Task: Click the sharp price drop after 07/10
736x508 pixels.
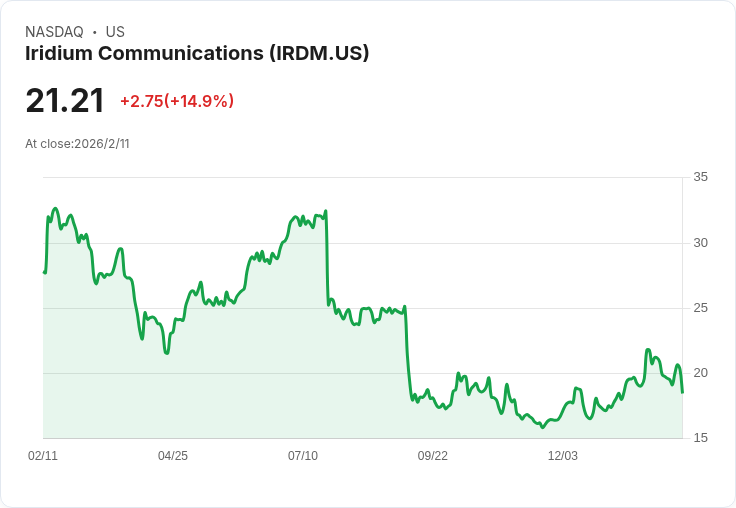Action: pyautogui.click(x=327, y=258)
